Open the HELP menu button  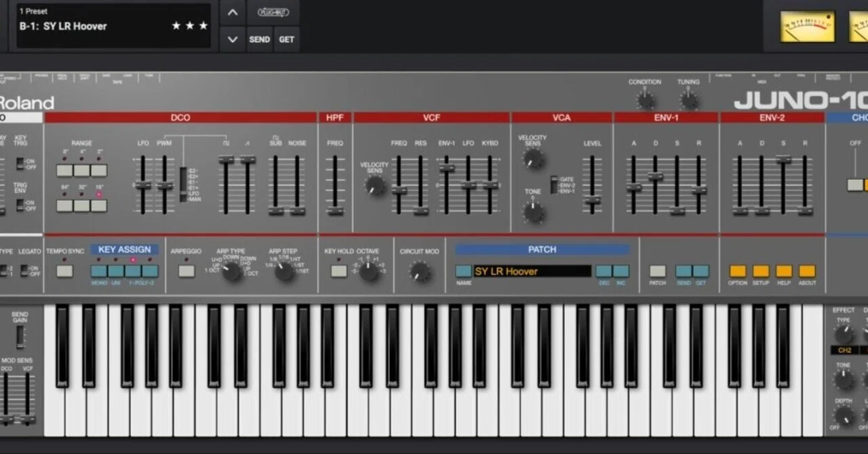coord(784,271)
